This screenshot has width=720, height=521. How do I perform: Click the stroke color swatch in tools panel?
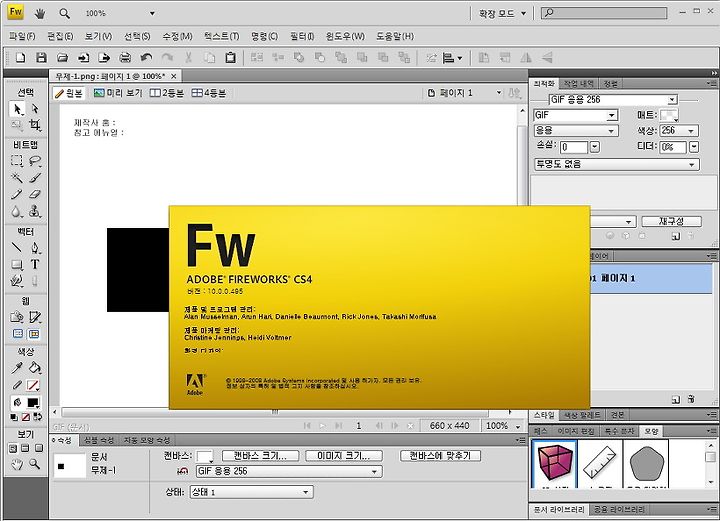click(33, 385)
